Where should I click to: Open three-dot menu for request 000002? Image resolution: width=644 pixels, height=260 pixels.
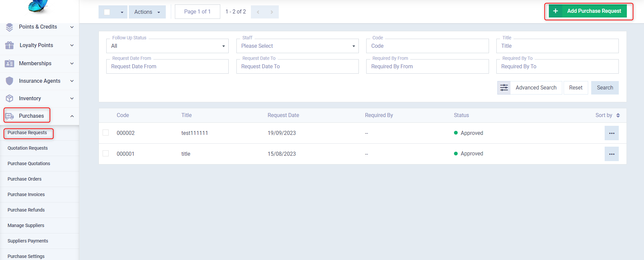(611, 133)
